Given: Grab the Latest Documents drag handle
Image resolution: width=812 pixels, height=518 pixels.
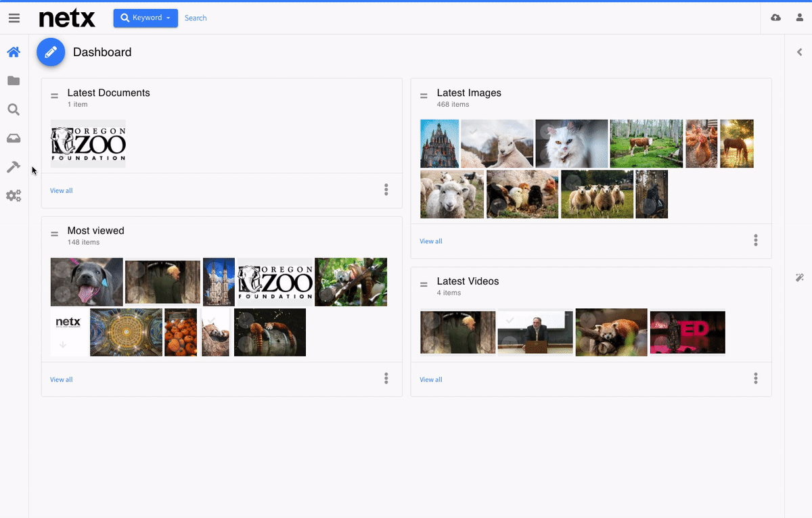Looking at the screenshot, I should (x=55, y=96).
